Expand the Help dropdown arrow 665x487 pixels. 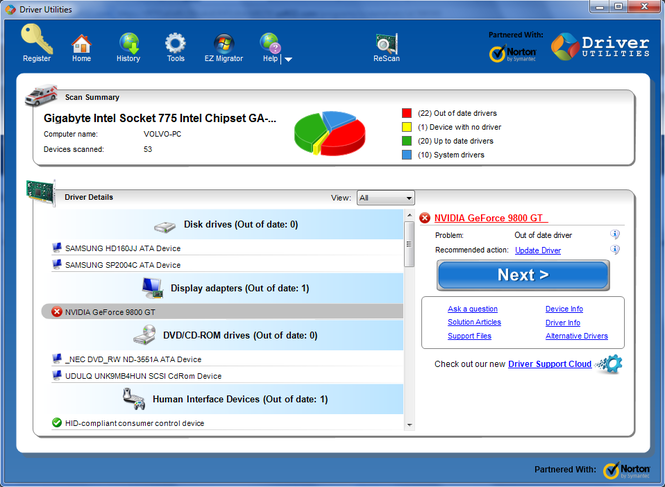click(x=288, y=59)
